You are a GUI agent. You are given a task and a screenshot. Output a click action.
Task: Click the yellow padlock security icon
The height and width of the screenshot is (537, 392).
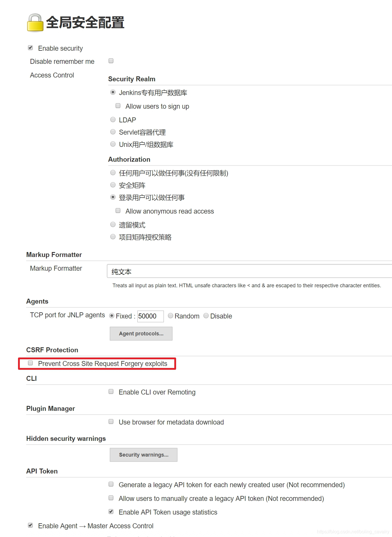pos(35,22)
